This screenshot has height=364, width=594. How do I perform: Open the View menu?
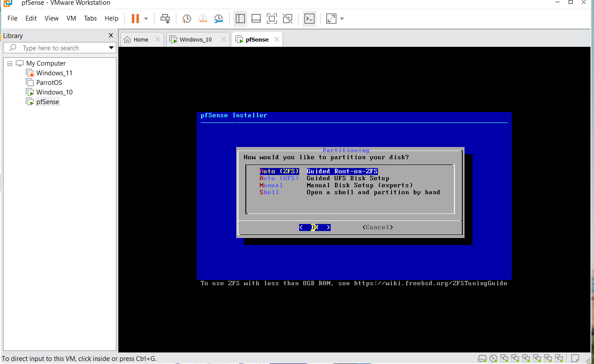(x=52, y=18)
